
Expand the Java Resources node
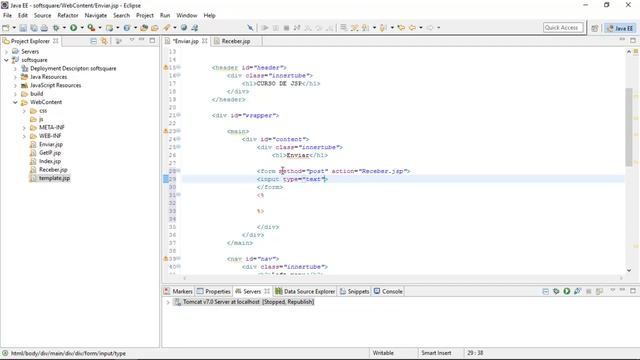(x=15, y=77)
